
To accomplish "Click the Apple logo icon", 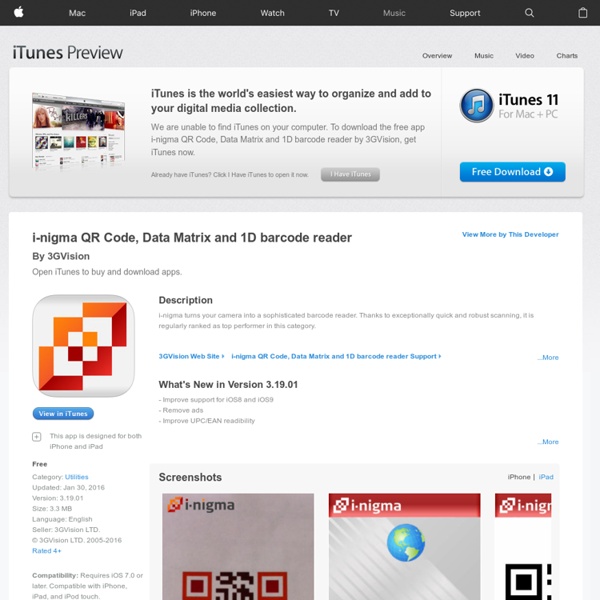I will click(19, 13).
